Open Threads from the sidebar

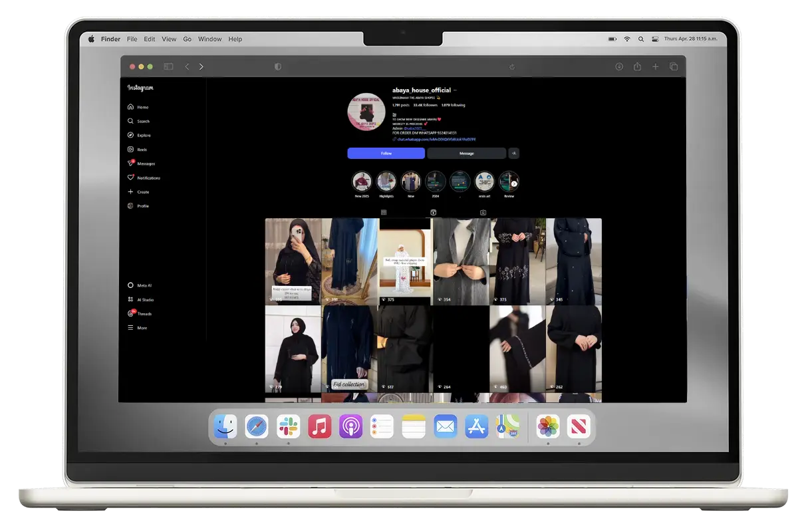click(130, 314)
